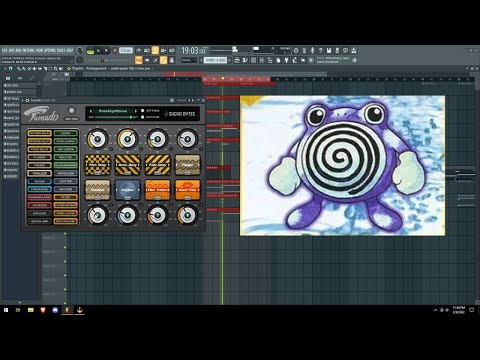480x360 pixels.
Task: Toggle pattern/song mode switch
Action: (x=90, y=51)
